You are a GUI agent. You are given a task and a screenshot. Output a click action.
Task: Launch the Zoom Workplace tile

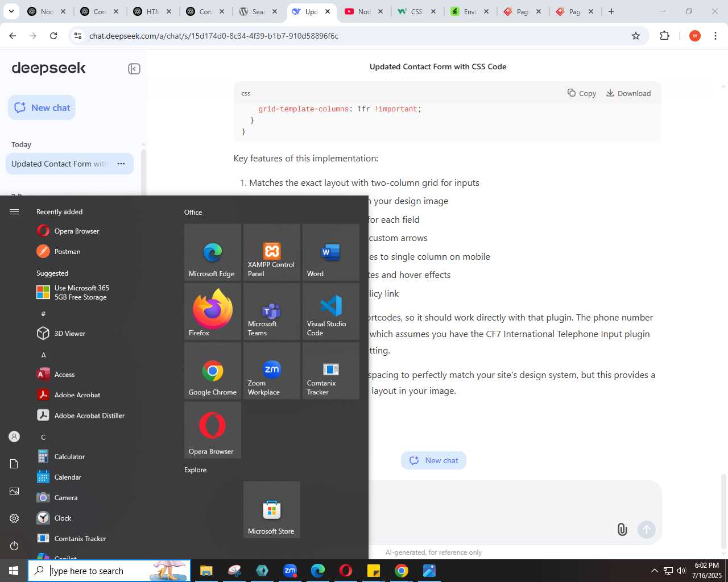click(x=272, y=371)
